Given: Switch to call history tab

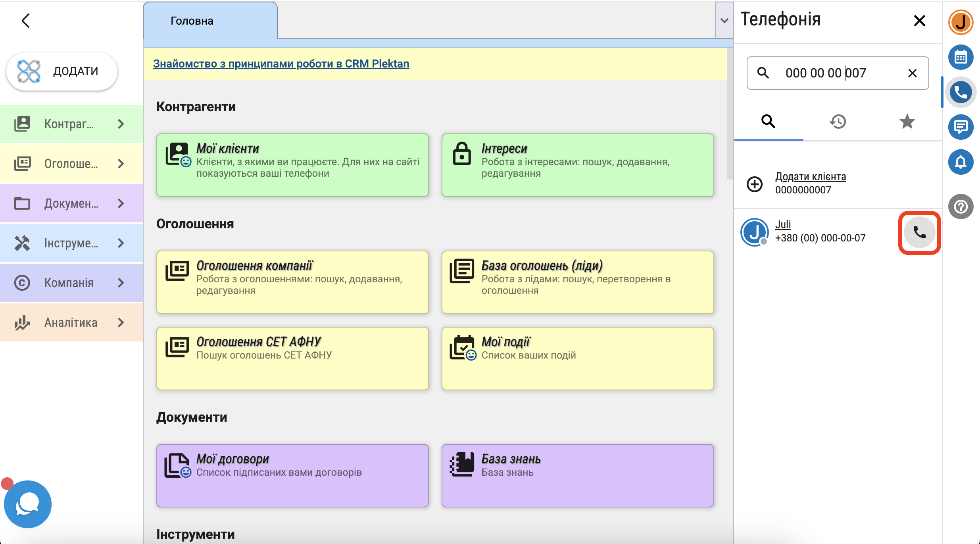Looking at the screenshot, I should pos(838,122).
